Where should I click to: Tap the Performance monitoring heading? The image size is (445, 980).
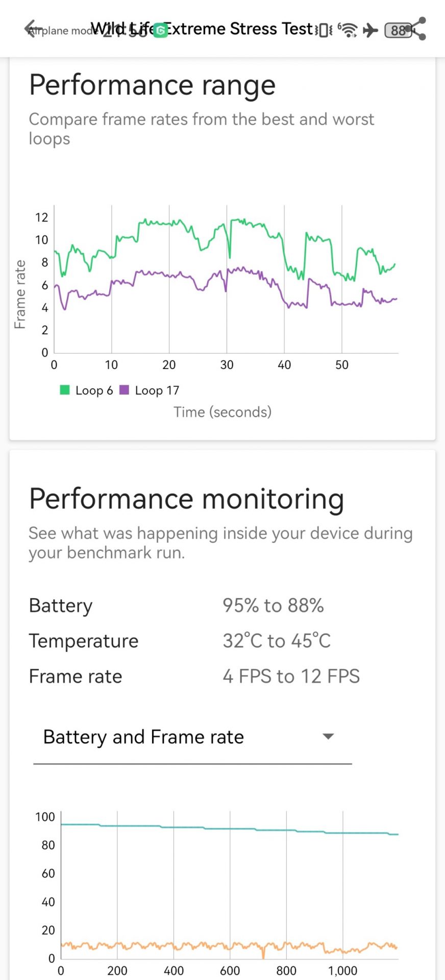186,499
